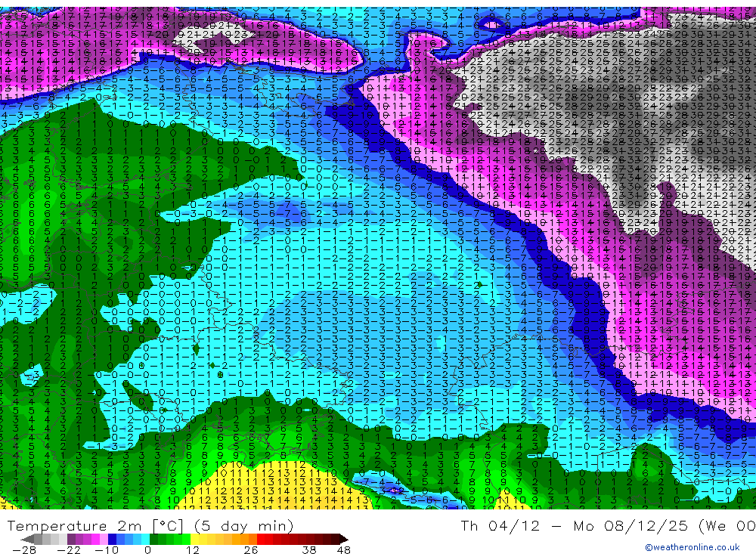Click the 'Th 04/12 - Mo 08/12/25' date range
The height and width of the screenshot is (554, 756).
[x=575, y=525]
